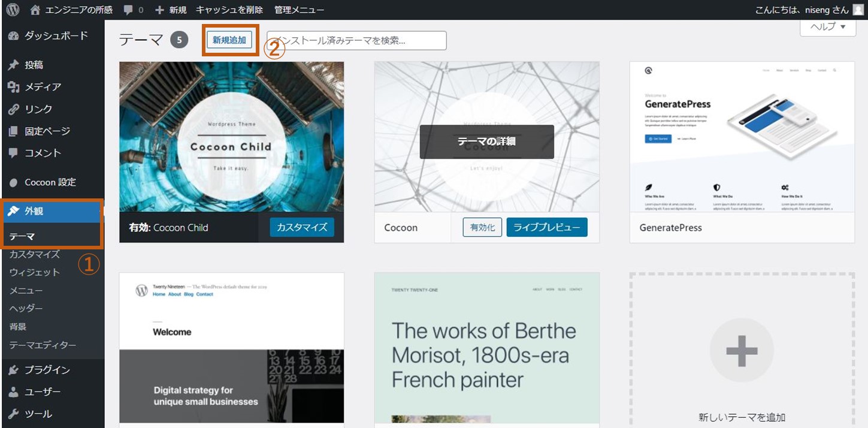Expand the 'ヘルプ' dropdown tab
The height and width of the screenshot is (428, 868).
(x=828, y=27)
